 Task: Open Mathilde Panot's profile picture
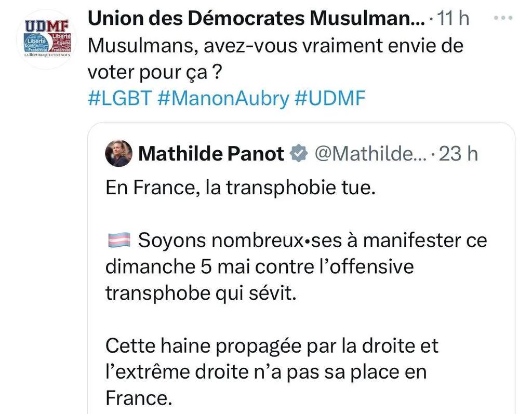point(119,153)
